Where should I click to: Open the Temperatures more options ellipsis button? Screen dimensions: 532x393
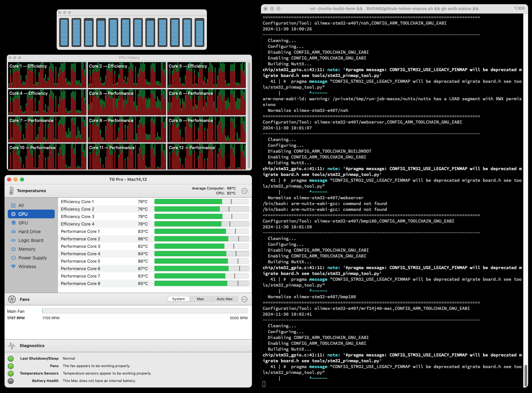pos(244,191)
